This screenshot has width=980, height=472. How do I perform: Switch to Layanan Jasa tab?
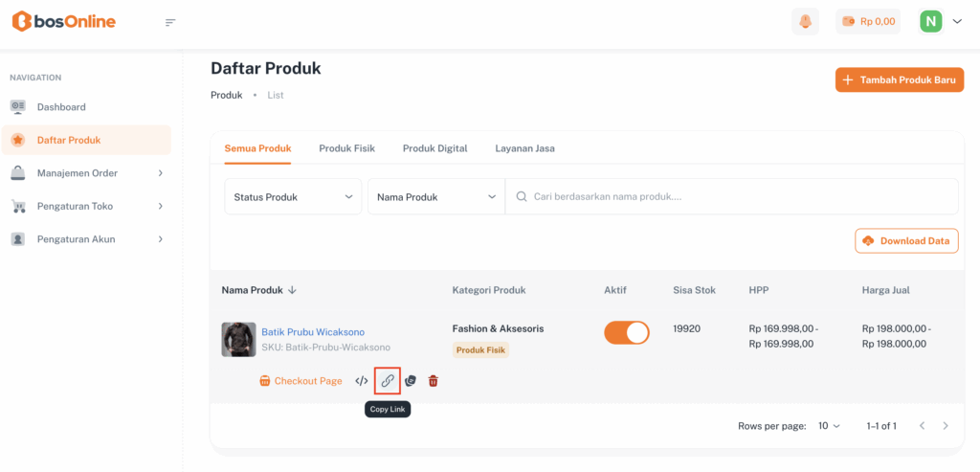[524, 148]
